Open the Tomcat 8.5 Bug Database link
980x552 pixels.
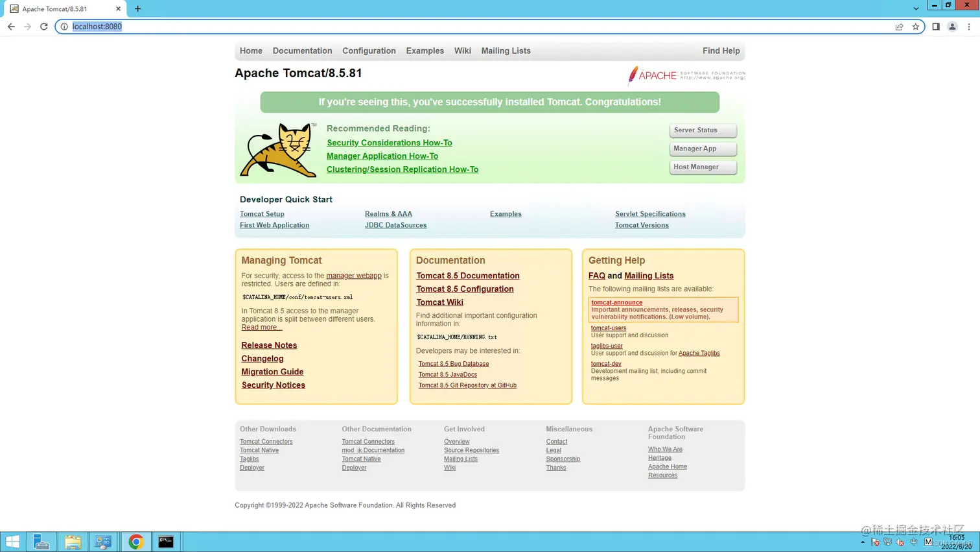454,364
